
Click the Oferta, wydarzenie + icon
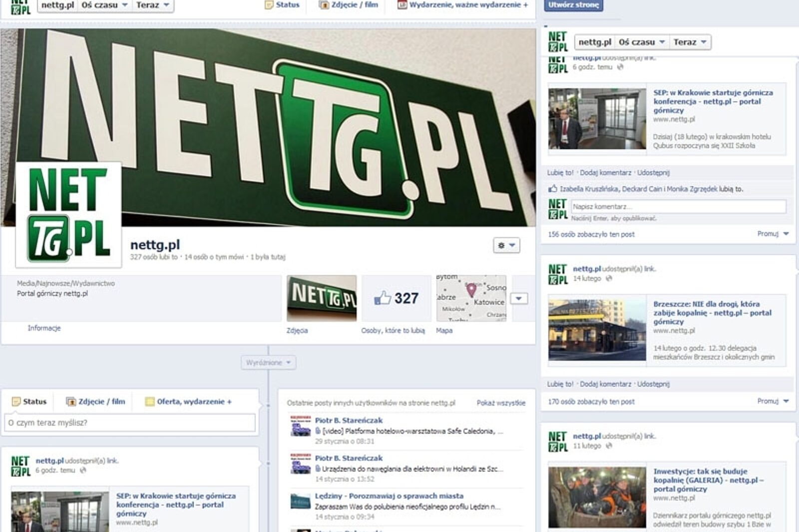[x=150, y=402]
